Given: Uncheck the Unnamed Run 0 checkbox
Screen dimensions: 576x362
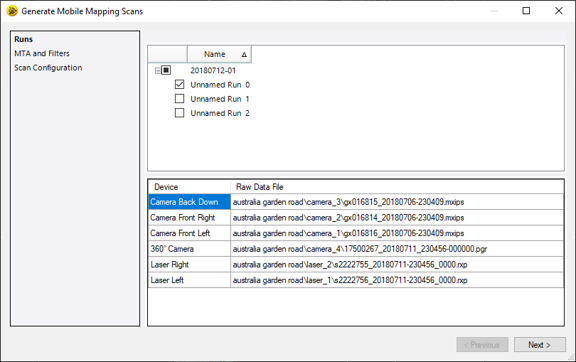Looking at the screenshot, I should tap(179, 85).
